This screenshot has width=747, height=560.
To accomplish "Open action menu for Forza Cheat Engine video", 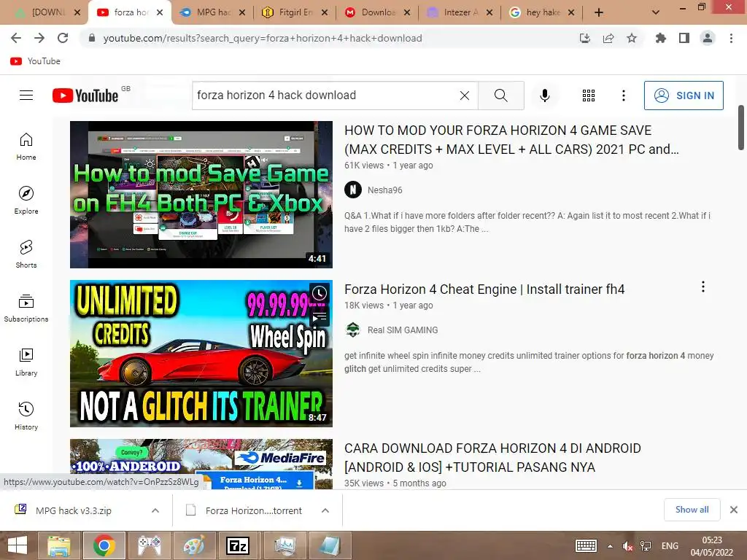I will 703,287.
